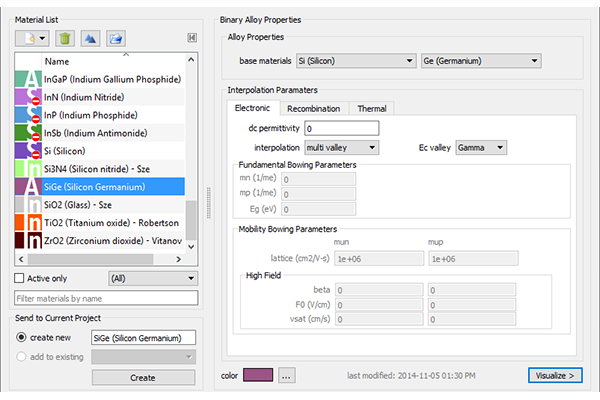600x400 pixels.
Task: Open the Si (Silicon) base material dropdown
Action: tap(356, 61)
